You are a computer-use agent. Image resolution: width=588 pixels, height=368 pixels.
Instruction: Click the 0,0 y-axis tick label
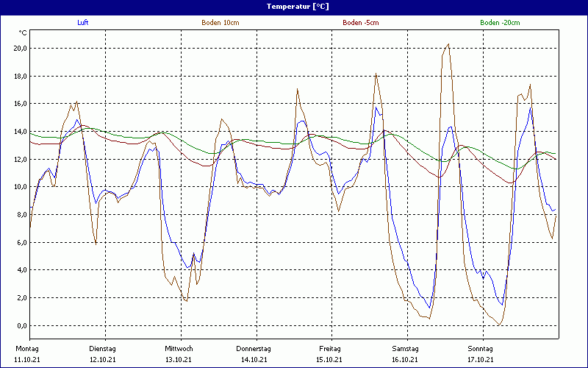[22, 325]
